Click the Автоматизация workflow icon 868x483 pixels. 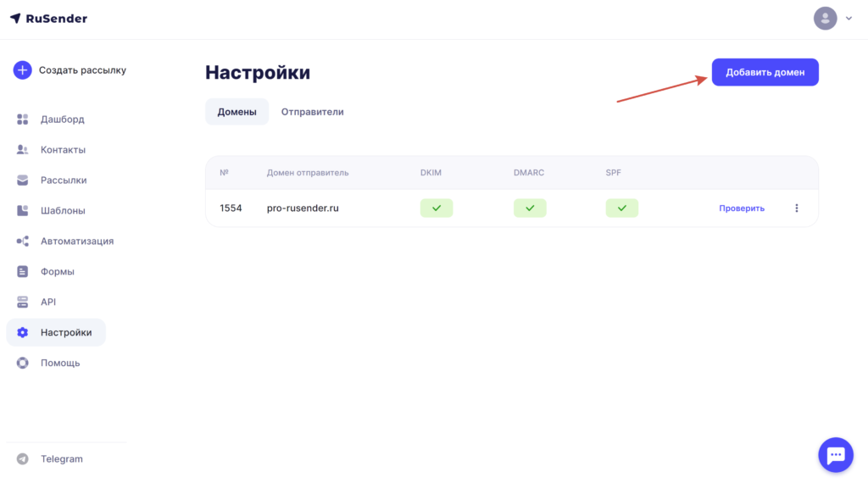coord(22,241)
